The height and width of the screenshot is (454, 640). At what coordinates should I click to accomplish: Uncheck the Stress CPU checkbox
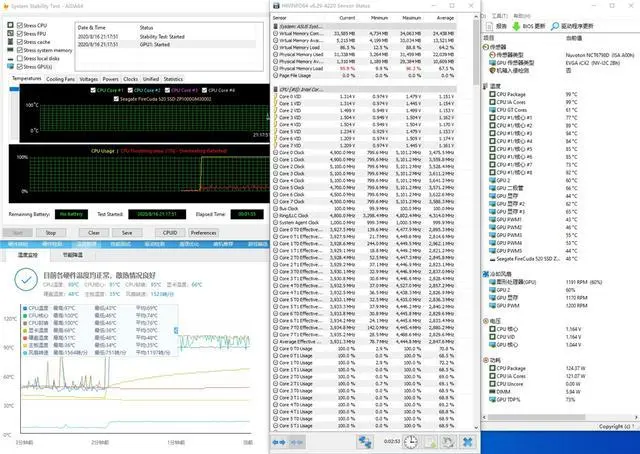point(20,25)
